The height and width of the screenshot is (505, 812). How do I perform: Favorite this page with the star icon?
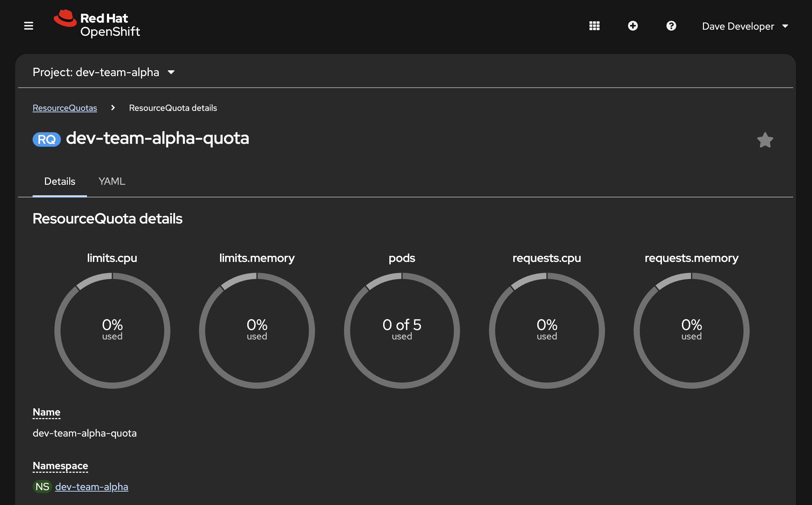point(765,140)
